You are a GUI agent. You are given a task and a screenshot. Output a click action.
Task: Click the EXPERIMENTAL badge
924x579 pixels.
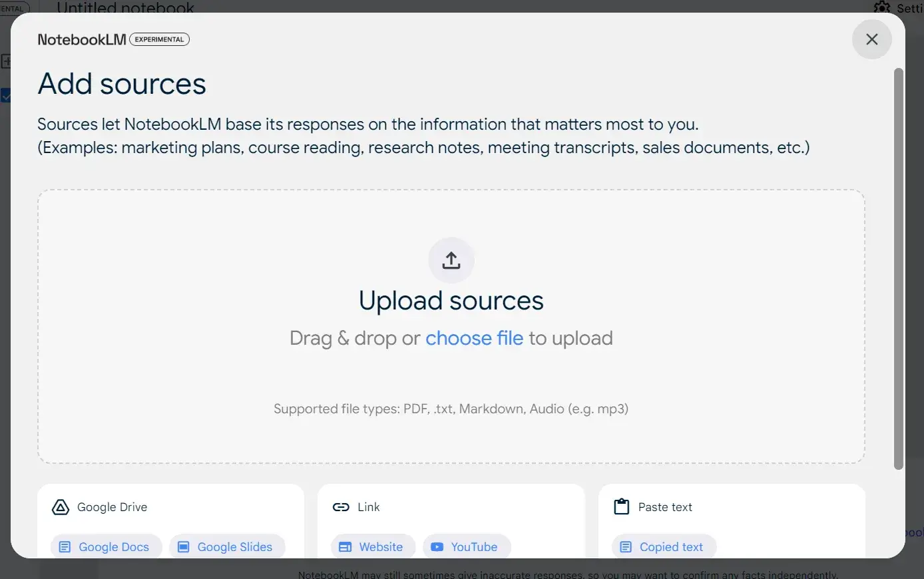click(160, 39)
